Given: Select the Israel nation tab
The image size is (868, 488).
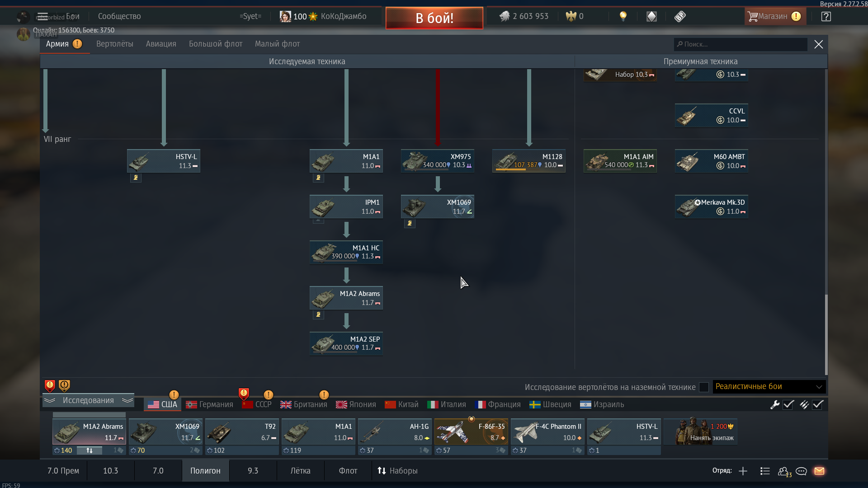Looking at the screenshot, I should tap(602, 404).
